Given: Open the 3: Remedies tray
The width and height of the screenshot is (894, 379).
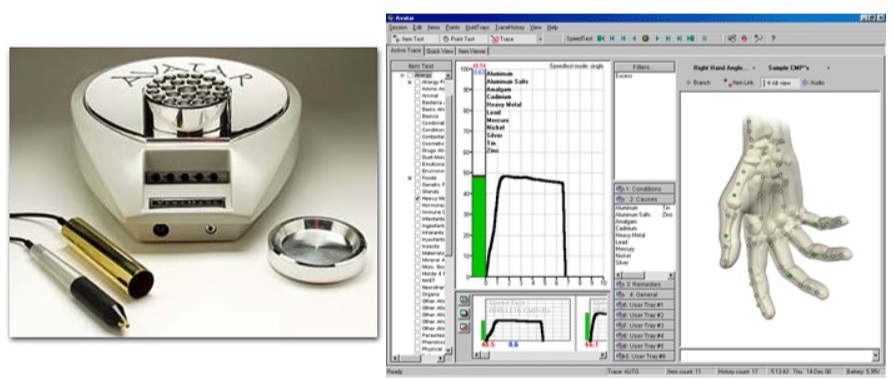Looking at the screenshot, I should click(644, 284).
